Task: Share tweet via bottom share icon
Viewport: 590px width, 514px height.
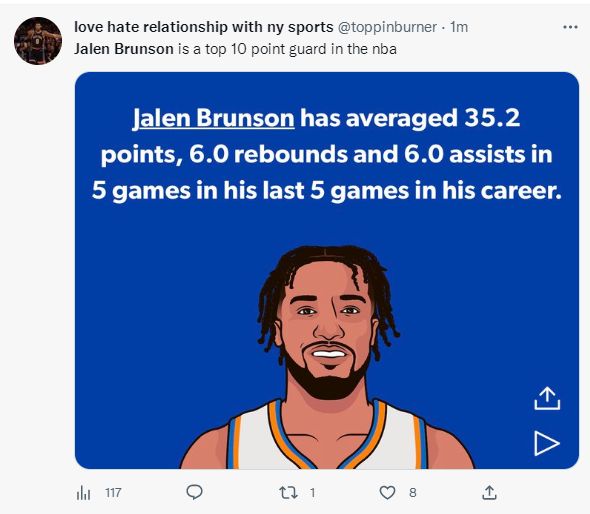Action: (x=489, y=493)
